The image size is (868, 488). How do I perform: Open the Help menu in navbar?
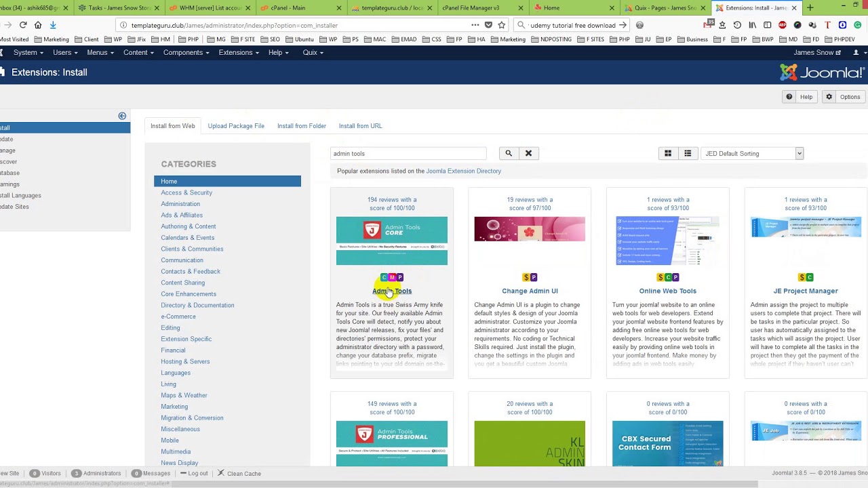278,52
